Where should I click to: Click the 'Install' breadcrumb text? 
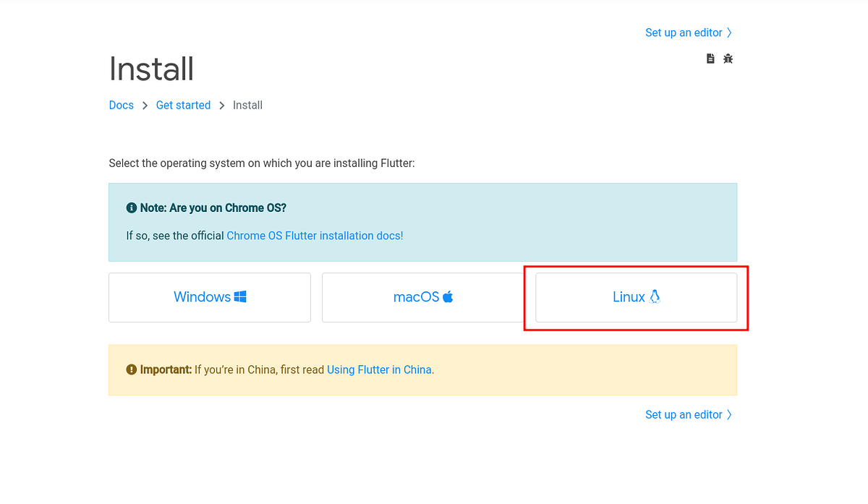click(x=247, y=105)
